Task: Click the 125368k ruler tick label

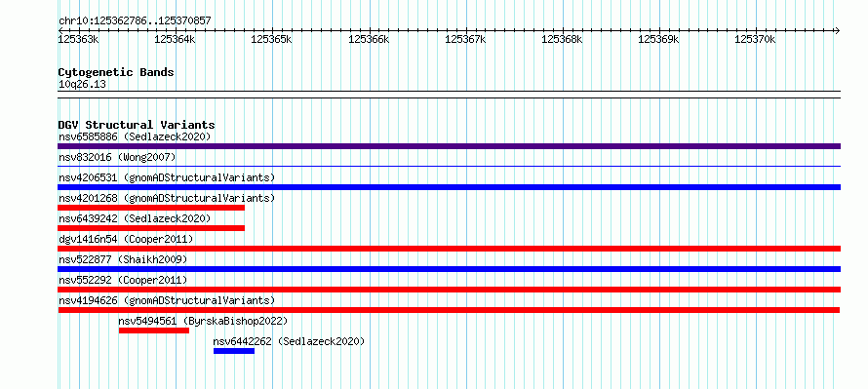Action: click(562, 39)
